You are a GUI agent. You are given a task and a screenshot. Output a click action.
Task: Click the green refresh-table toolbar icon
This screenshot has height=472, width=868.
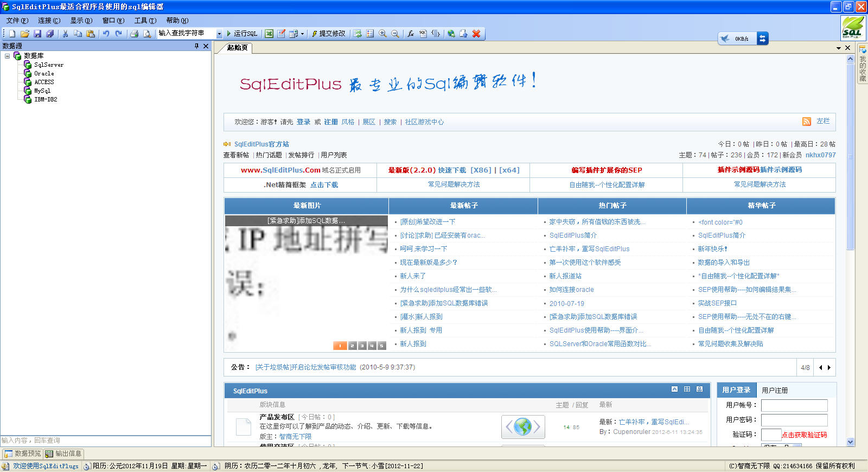pyautogui.click(x=358, y=34)
